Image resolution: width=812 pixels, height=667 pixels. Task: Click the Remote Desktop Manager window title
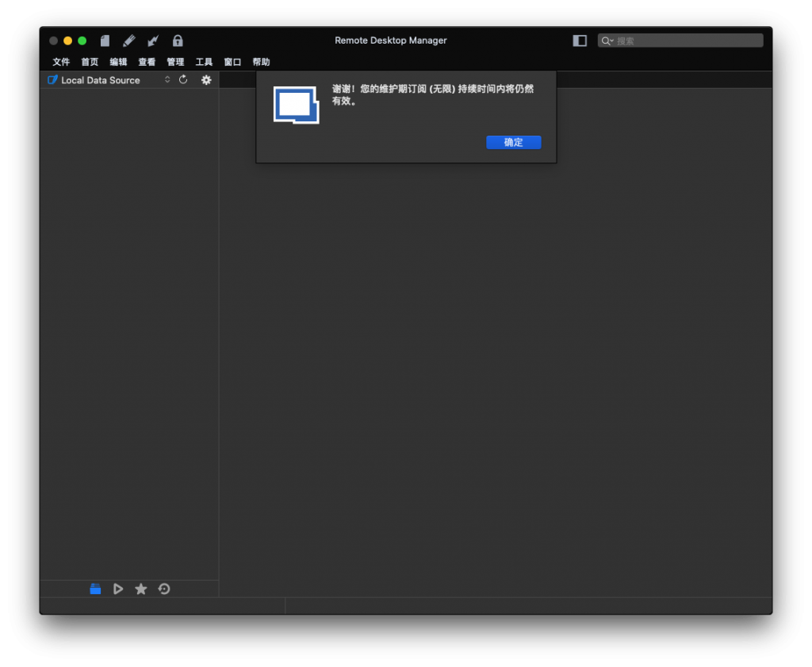pyautogui.click(x=390, y=40)
